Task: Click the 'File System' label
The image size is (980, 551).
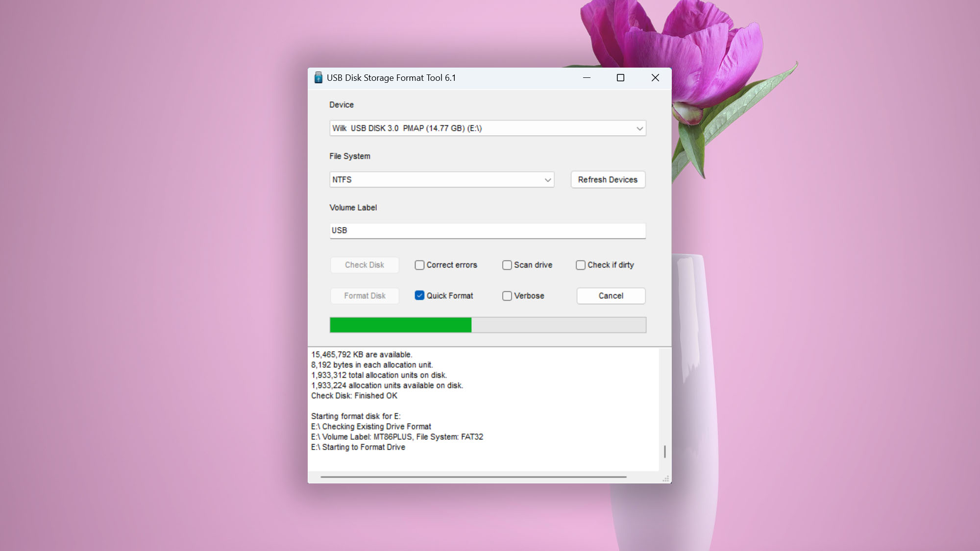Action: pos(350,156)
